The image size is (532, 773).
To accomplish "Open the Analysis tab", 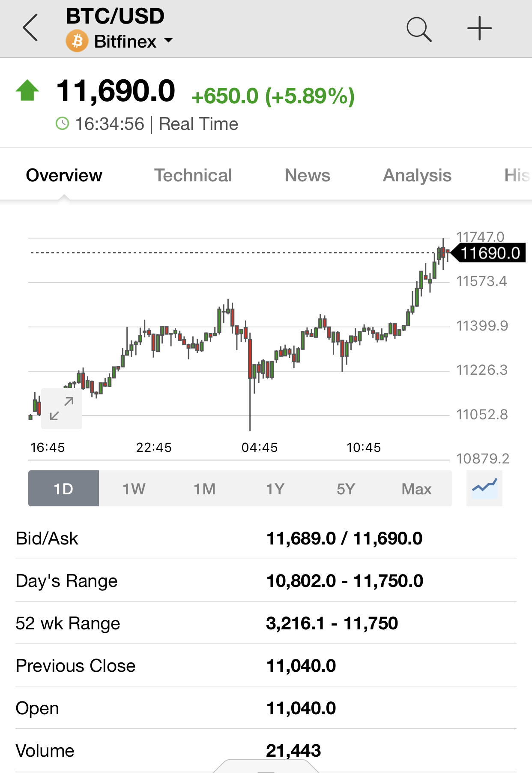I will 417,175.
